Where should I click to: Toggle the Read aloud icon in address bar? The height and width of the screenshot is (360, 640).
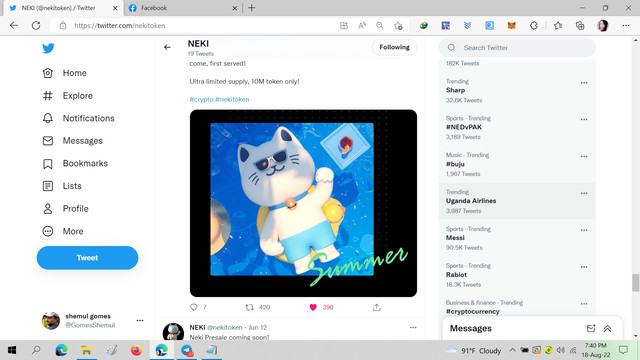(x=362, y=25)
